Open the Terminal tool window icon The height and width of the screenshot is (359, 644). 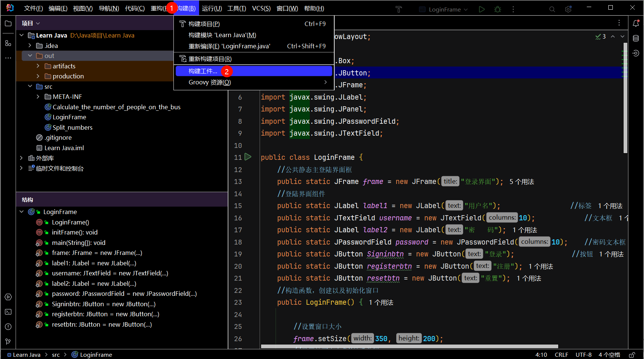tap(8, 312)
